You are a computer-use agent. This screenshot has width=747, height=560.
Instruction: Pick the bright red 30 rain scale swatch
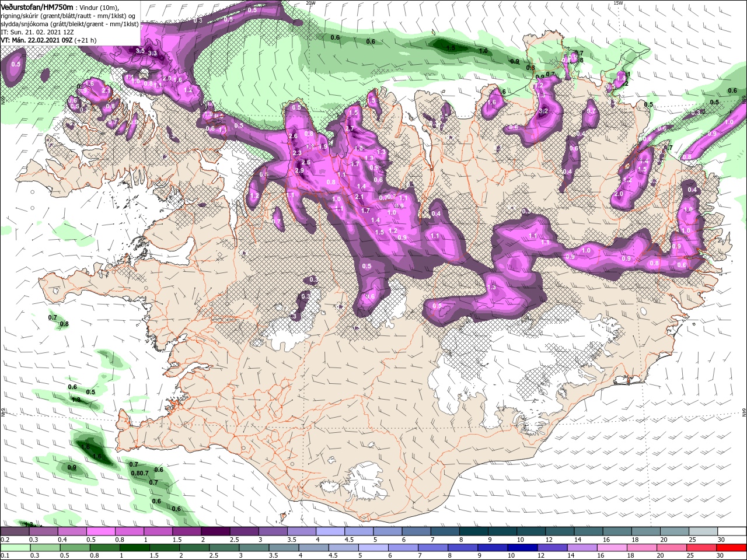tap(731, 548)
